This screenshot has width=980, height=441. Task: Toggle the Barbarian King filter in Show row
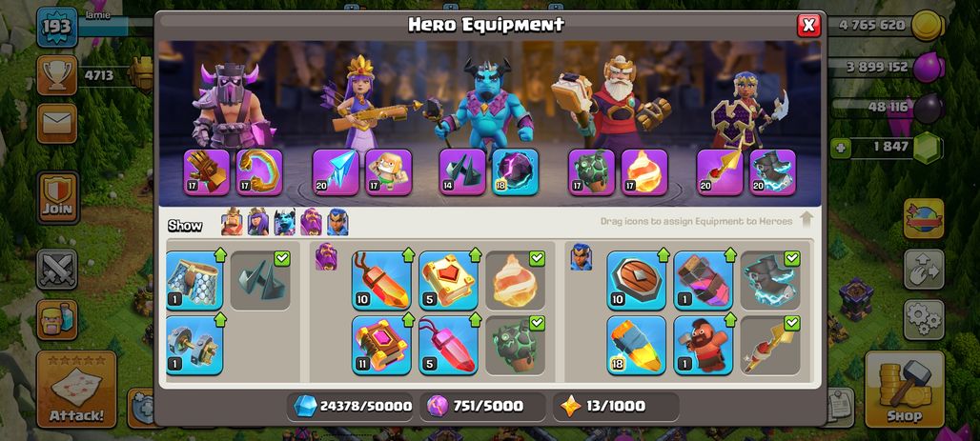tap(232, 222)
